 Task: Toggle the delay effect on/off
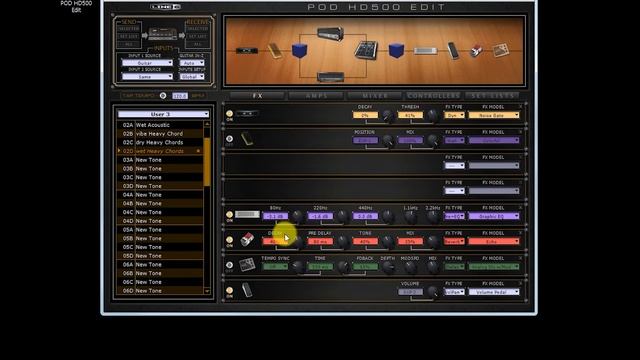point(229,265)
